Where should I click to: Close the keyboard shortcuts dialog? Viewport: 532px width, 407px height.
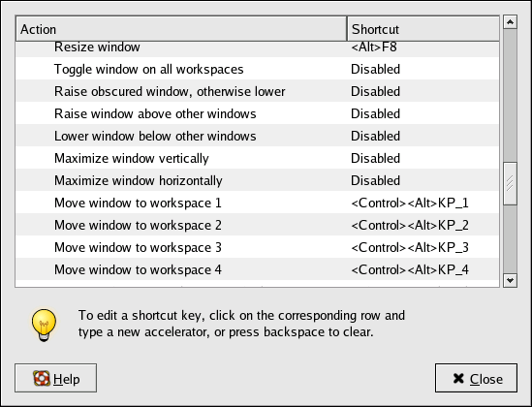(x=477, y=378)
